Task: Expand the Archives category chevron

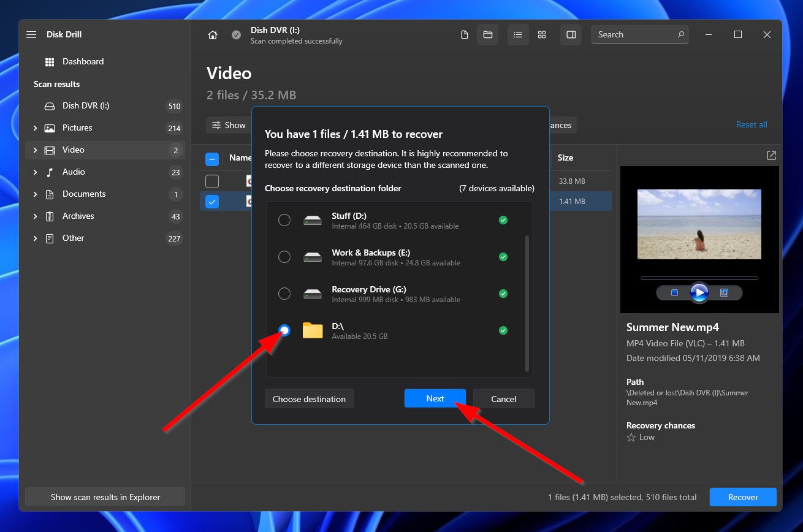Action: tap(35, 216)
